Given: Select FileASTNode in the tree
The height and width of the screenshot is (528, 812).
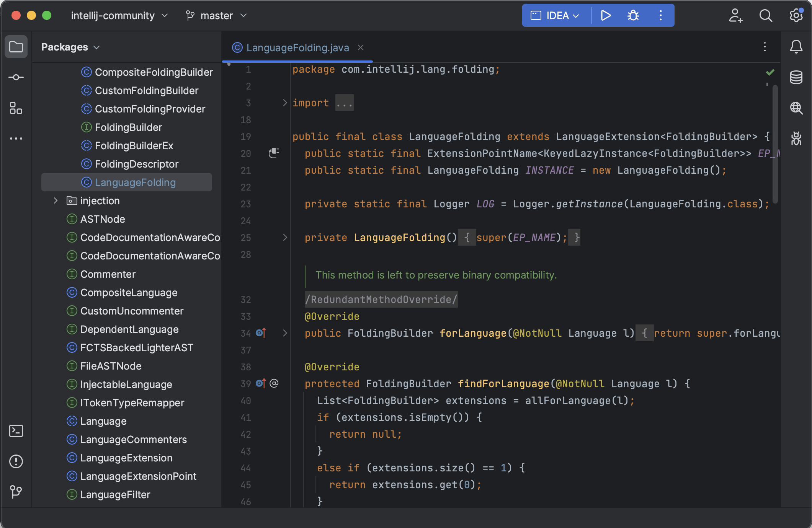Looking at the screenshot, I should pos(111,366).
